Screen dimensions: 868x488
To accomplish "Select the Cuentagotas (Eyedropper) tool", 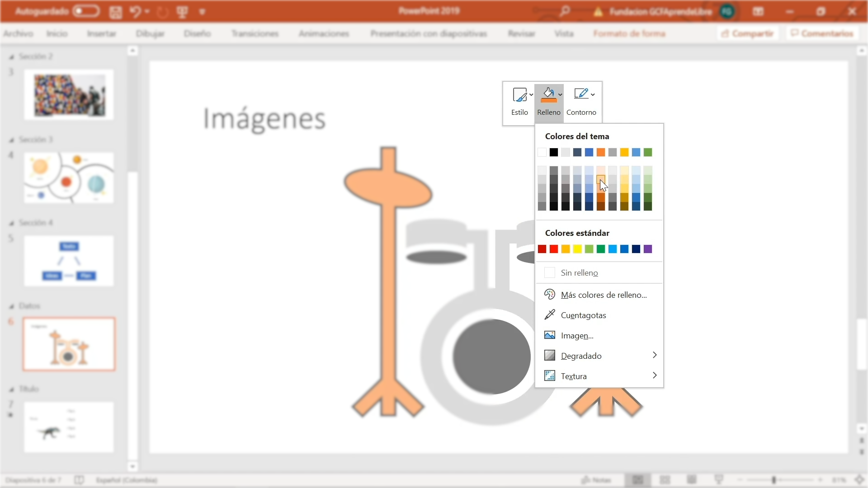I will click(x=583, y=314).
